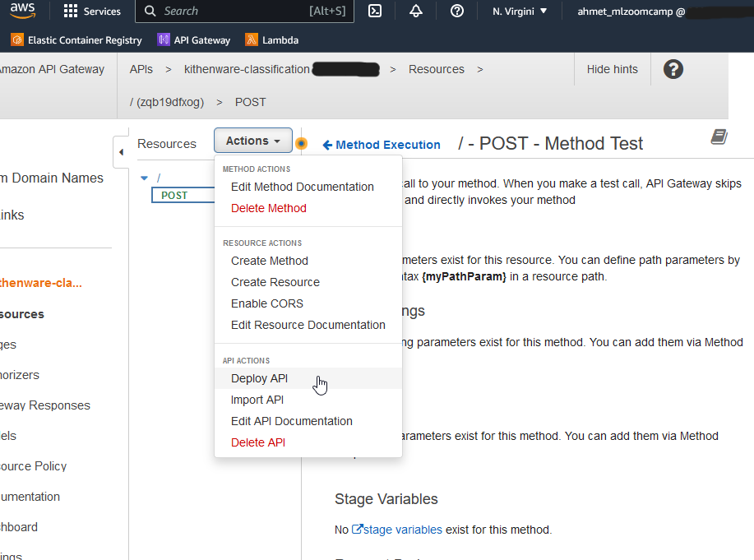This screenshot has width=754, height=560.
Task: Open the notifications bell icon
Action: click(x=416, y=11)
